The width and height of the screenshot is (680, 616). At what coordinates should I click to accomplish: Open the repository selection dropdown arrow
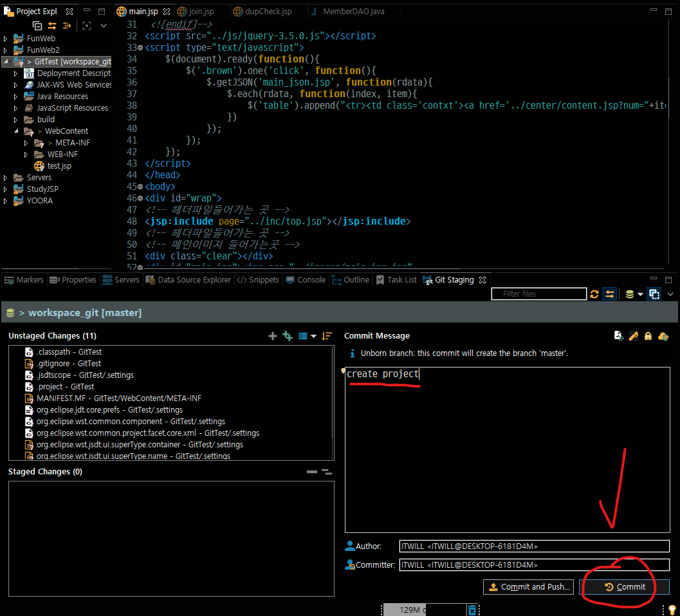(x=640, y=295)
